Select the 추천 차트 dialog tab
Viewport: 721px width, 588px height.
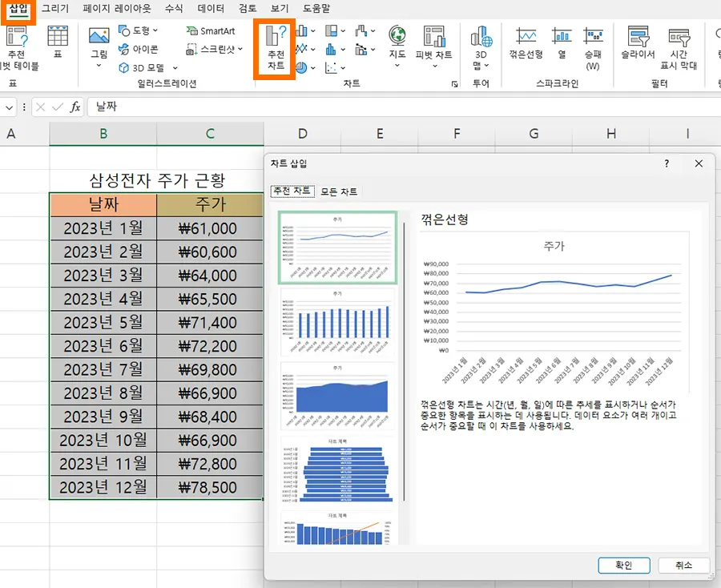292,191
